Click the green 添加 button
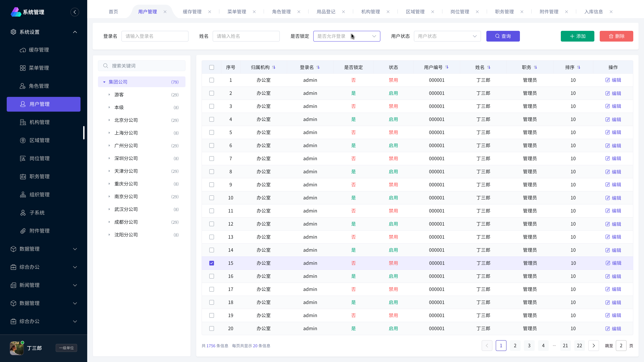644x362 pixels. [x=577, y=36]
